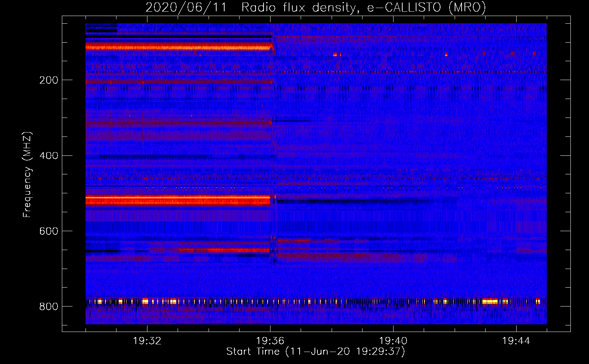
Task: Click the 'Frequency (MHZ)' axis label
Action: click(x=27, y=174)
